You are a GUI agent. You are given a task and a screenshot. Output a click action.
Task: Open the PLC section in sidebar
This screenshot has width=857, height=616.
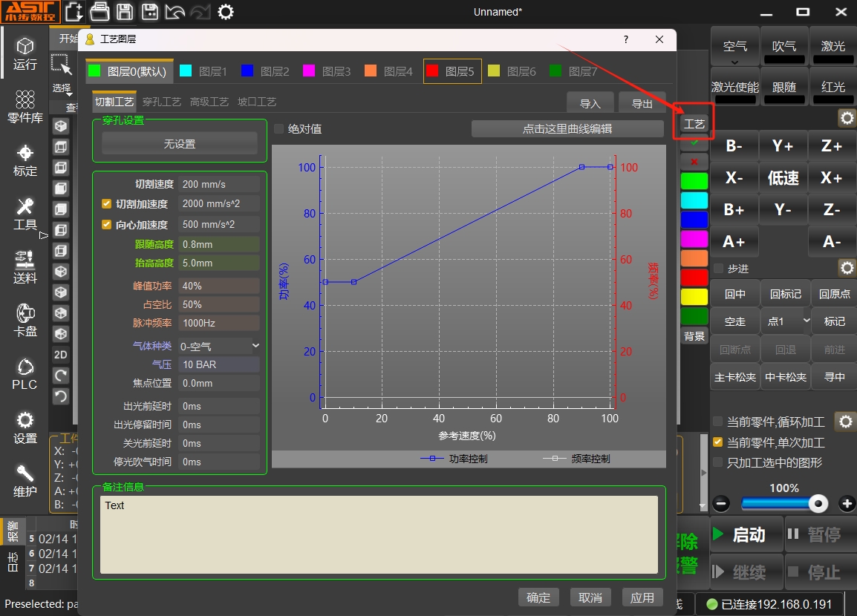[25, 374]
